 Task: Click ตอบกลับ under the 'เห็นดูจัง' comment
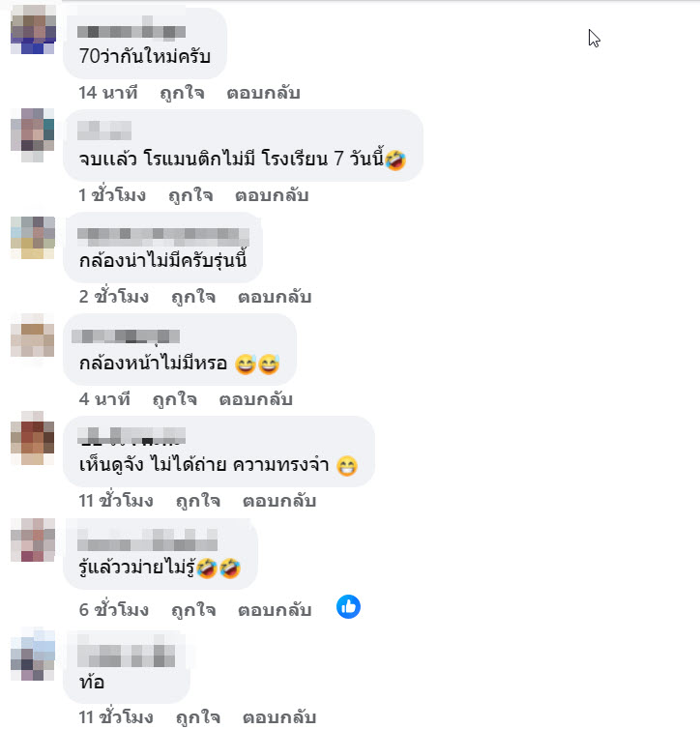point(279,501)
